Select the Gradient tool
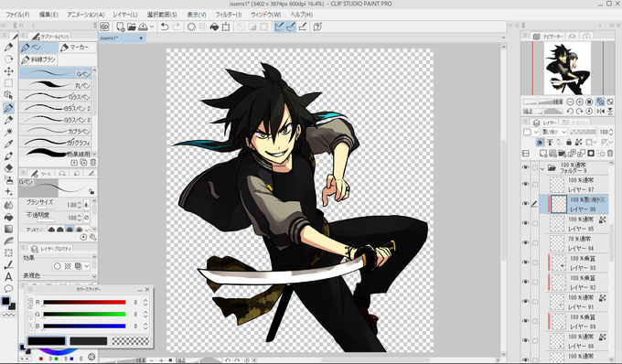622x364 pixels. [x=8, y=229]
